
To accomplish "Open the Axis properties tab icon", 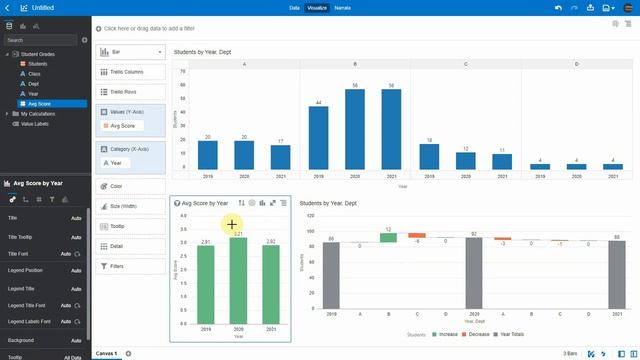I will [26, 199].
